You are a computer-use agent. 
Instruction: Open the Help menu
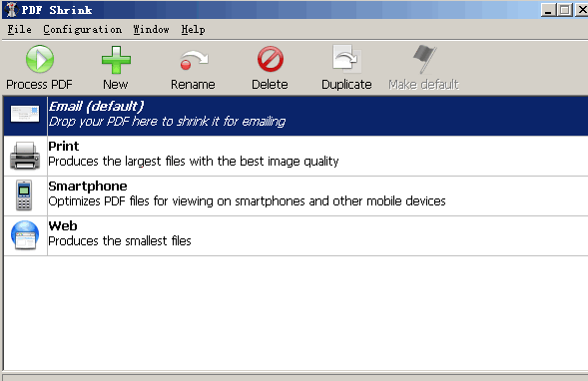pyautogui.click(x=193, y=29)
